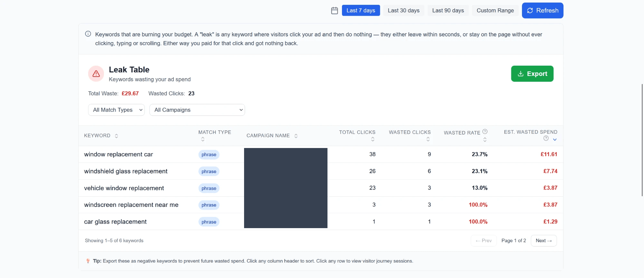Open 'windscreen replacement near me' row
This screenshot has width=644, height=278.
pyautogui.click(x=321, y=205)
